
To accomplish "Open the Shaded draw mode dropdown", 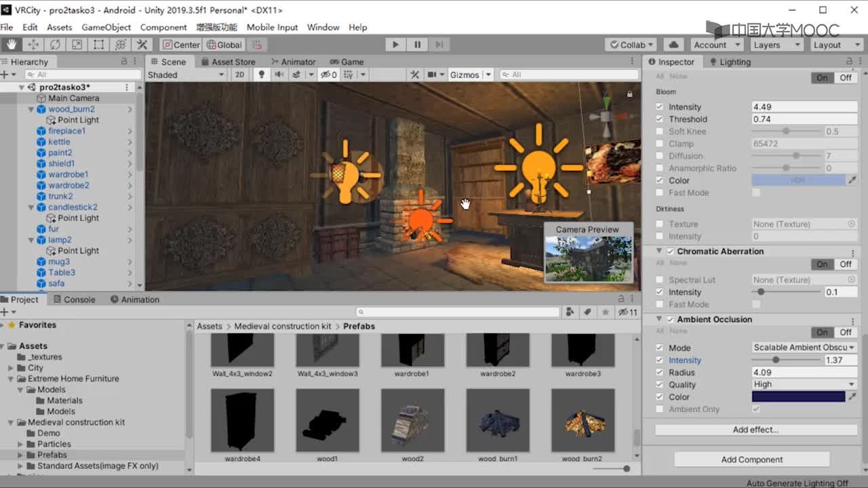I will point(186,75).
